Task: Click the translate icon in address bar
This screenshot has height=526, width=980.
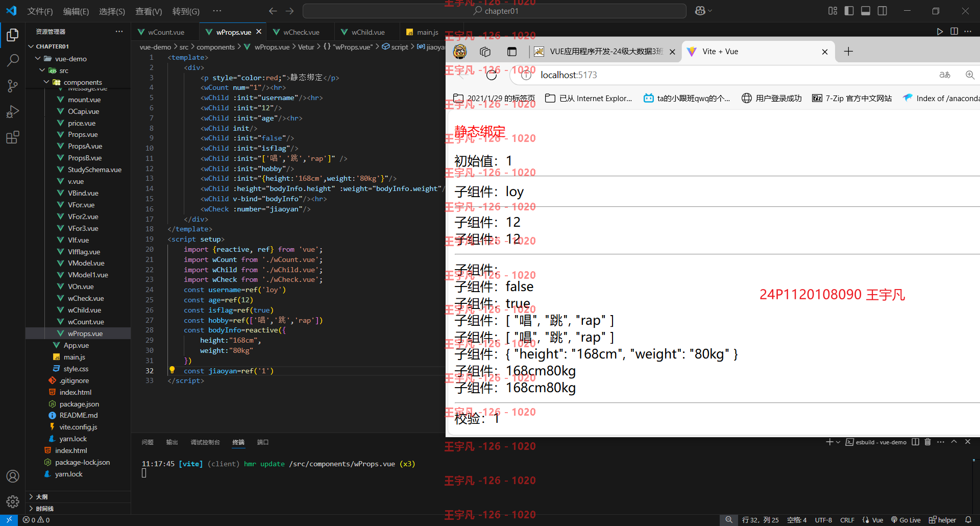Action: [x=945, y=75]
